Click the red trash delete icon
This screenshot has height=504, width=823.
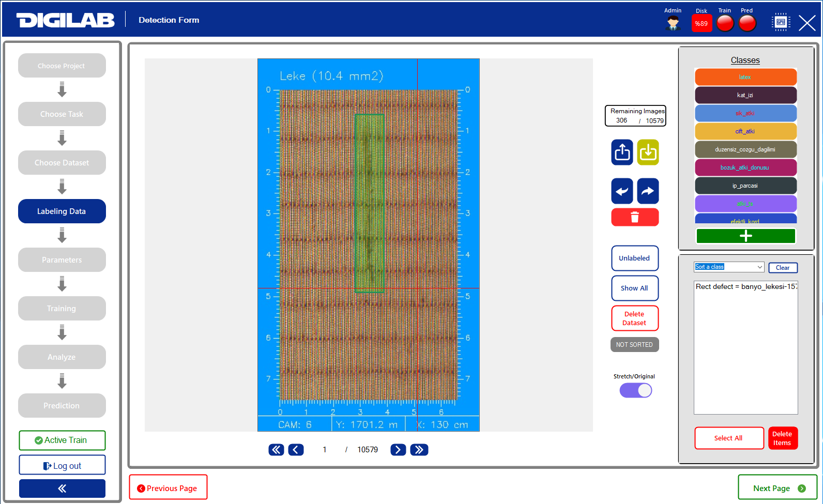(635, 217)
